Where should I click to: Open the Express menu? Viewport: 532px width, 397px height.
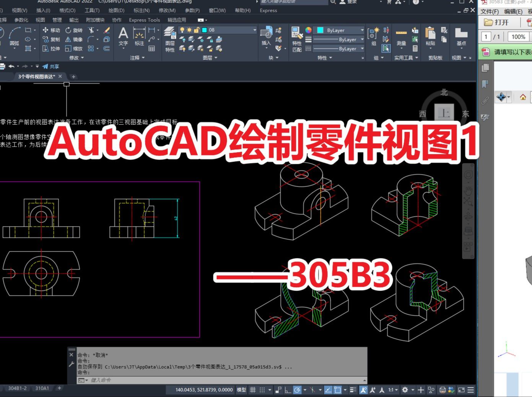(268, 10)
